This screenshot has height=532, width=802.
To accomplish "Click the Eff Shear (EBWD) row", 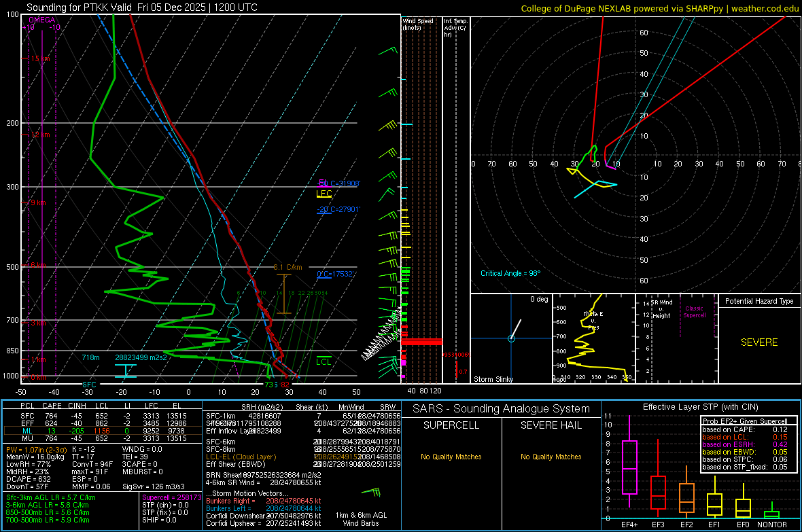I will coord(303,465).
